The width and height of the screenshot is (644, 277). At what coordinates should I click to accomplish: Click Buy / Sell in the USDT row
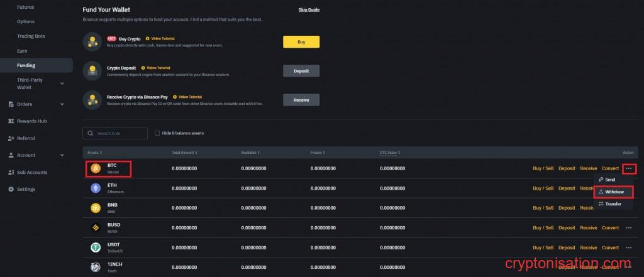pos(543,247)
